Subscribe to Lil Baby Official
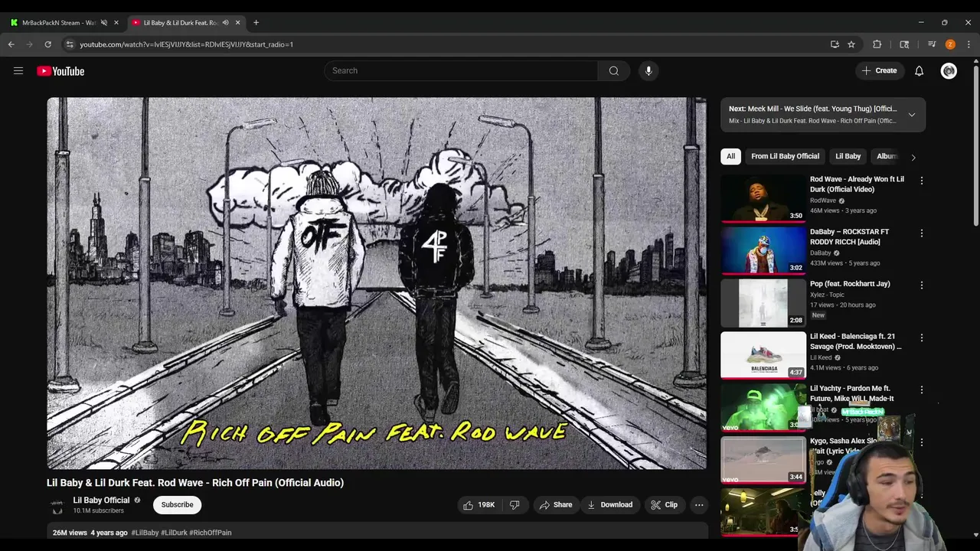 point(177,505)
